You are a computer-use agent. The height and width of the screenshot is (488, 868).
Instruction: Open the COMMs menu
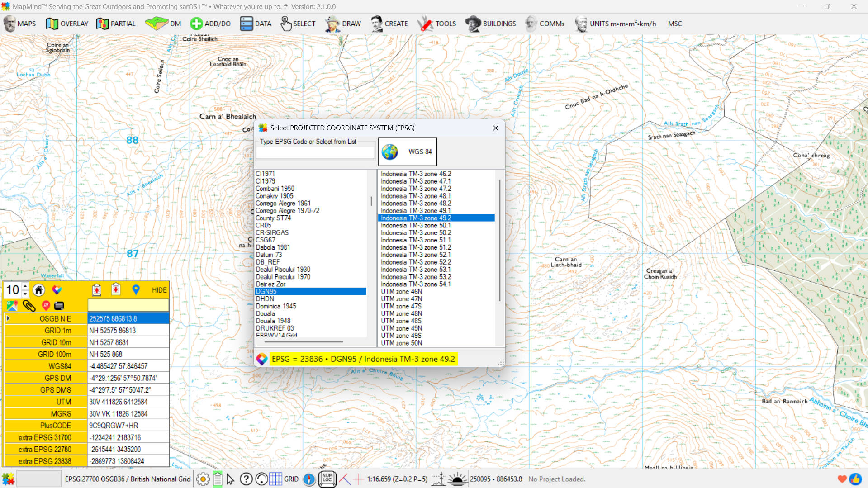pos(545,24)
